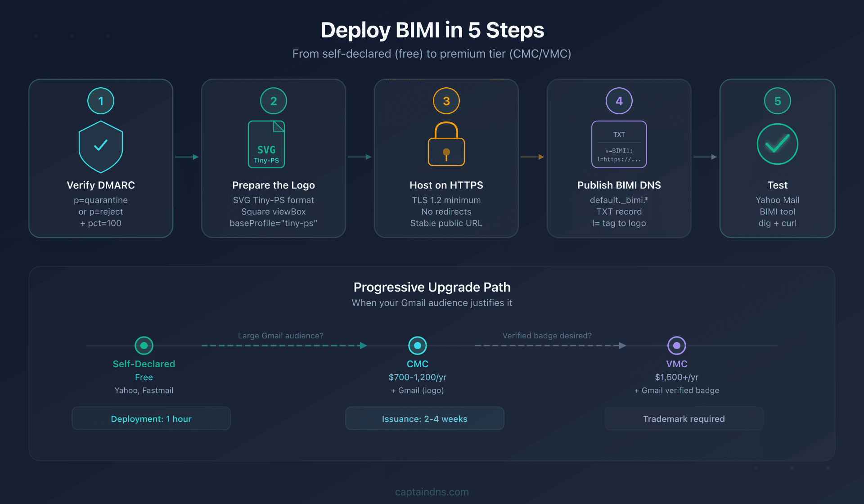The width and height of the screenshot is (864, 504).
Task: Click the Test heading in step 5
Action: point(778,185)
